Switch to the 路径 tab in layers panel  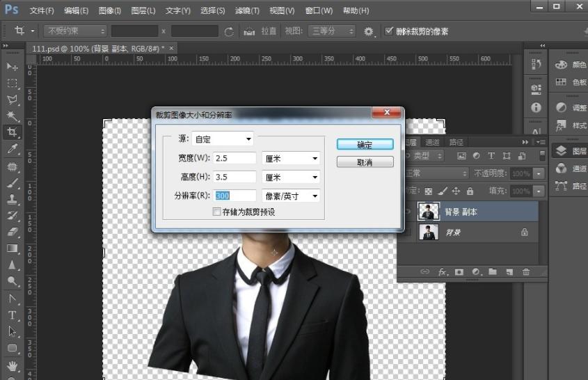point(456,143)
